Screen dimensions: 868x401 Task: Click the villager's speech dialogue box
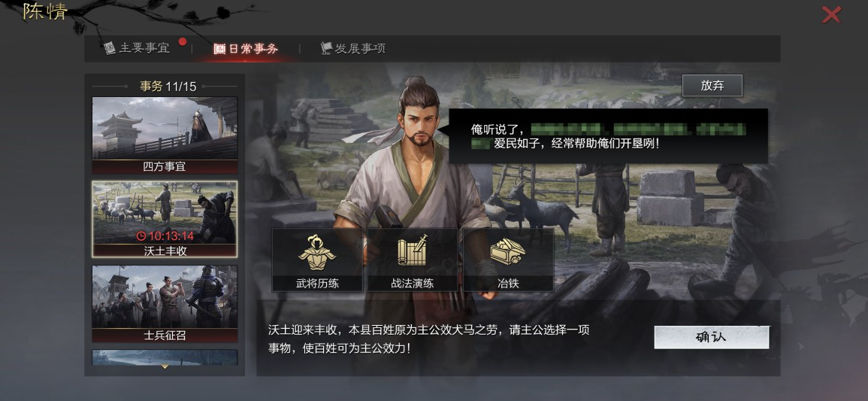(608, 135)
